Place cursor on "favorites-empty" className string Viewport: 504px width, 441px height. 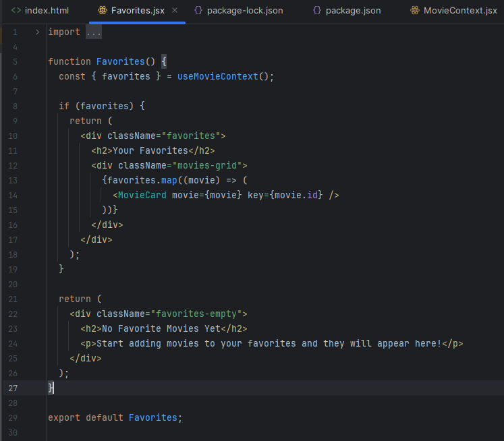click(199, 314)
